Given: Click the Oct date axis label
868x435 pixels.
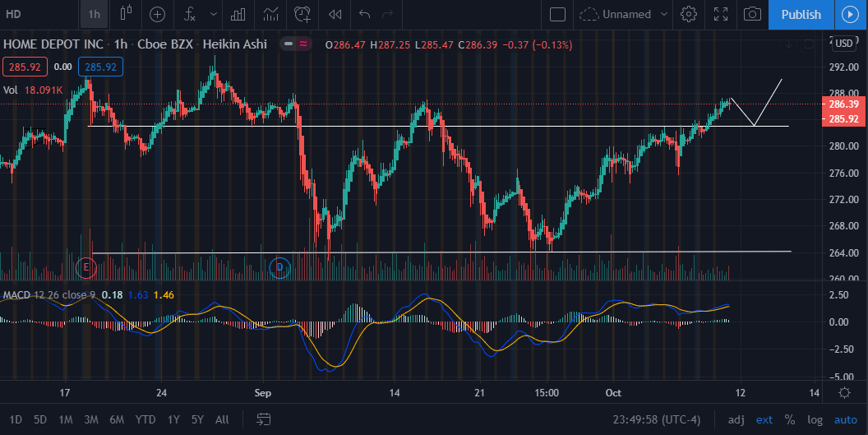Looking at the screenshot, I should pyautogui.click(x=613, y=393).
